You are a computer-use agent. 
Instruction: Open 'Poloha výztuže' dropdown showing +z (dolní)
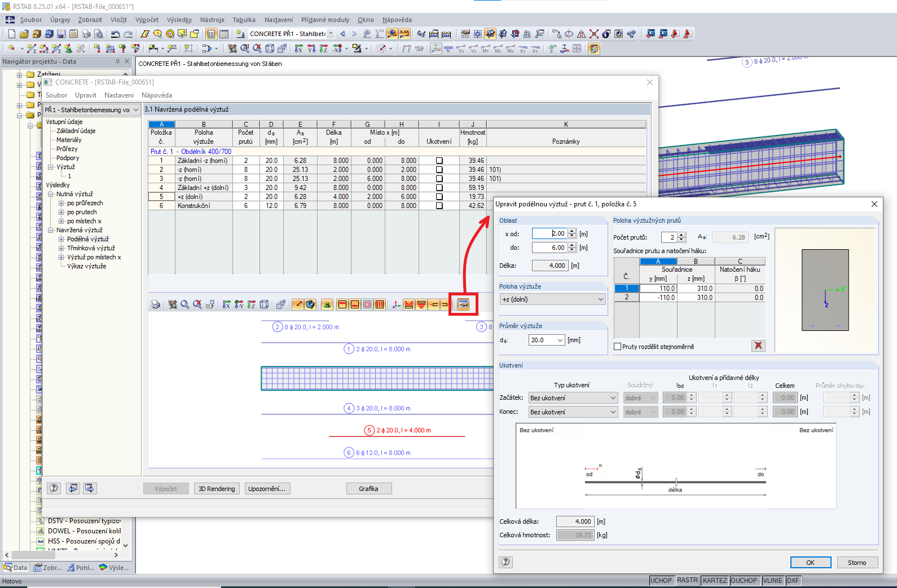[553, 299]
